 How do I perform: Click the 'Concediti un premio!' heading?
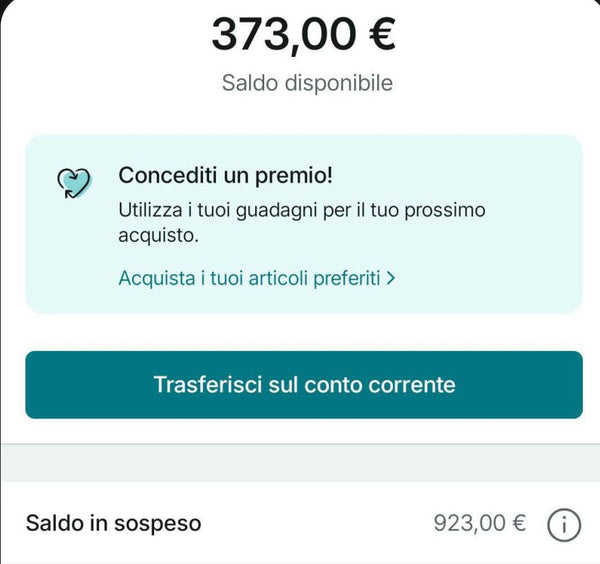225,175
